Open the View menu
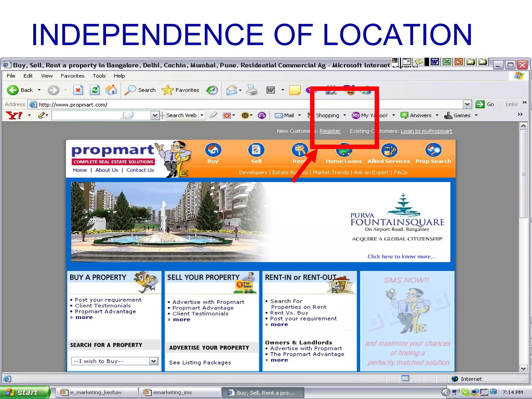This screenshot has height=399, width=532. [47, 76]
